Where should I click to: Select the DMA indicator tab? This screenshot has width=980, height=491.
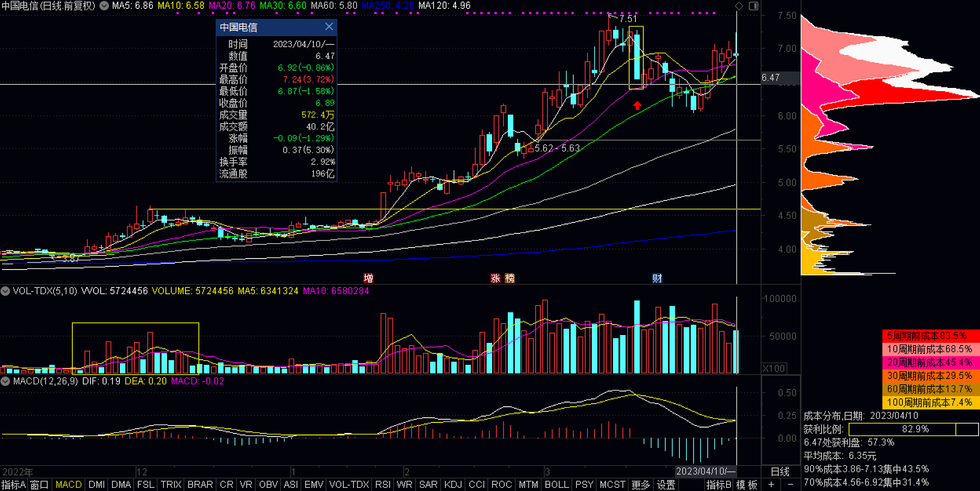pyautogui.click(x=121, y=485)
